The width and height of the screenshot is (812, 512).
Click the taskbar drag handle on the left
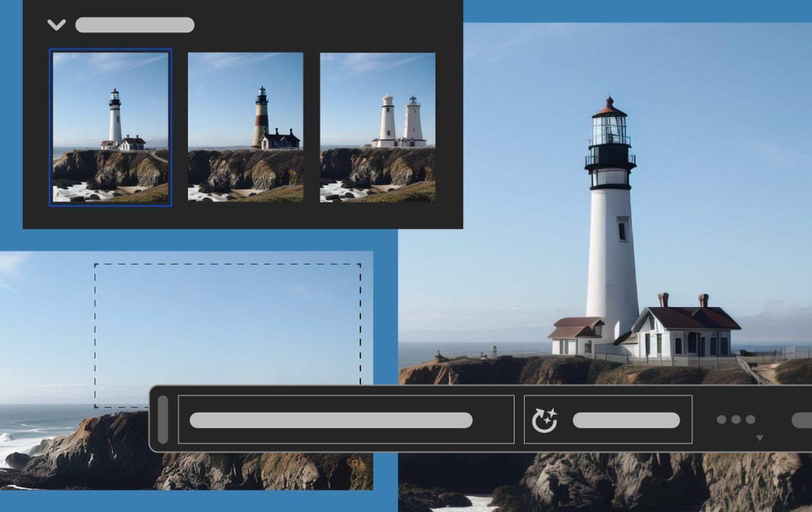click(164, 419)
